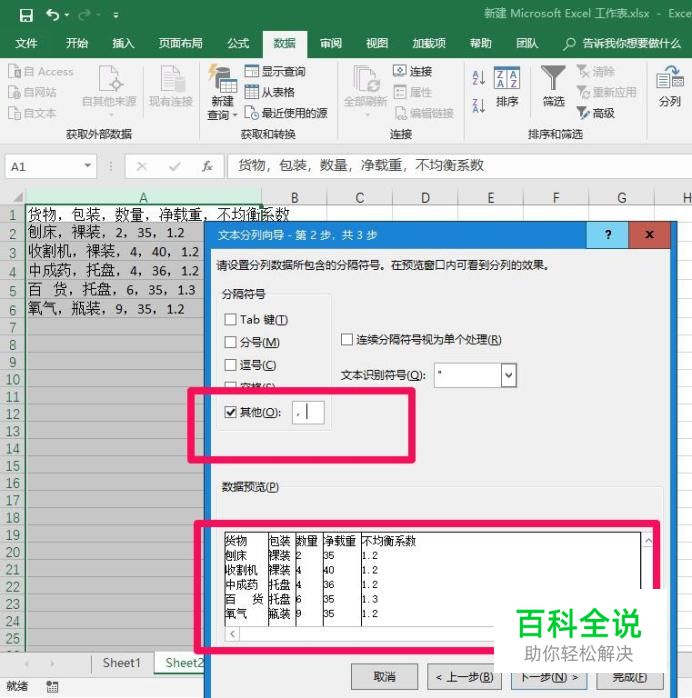Open the Undo history dropdown arrow
The image size is (692, 698).
pos(67,15)
